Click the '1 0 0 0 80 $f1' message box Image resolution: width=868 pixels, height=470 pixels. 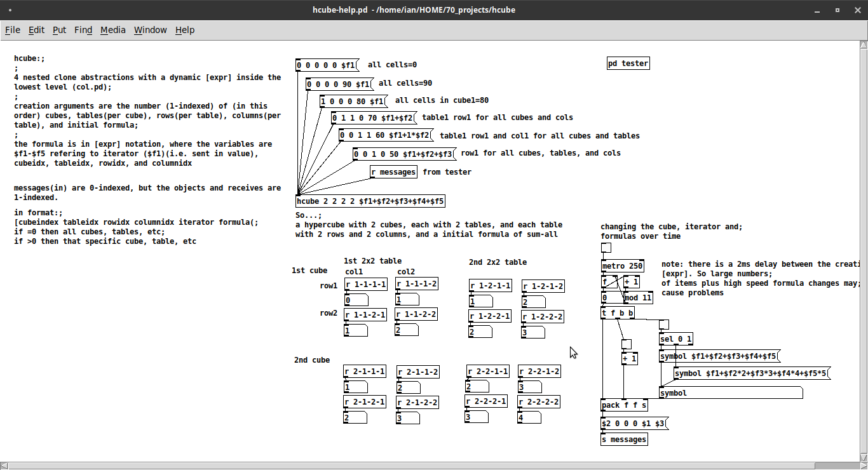click(353, 102)
